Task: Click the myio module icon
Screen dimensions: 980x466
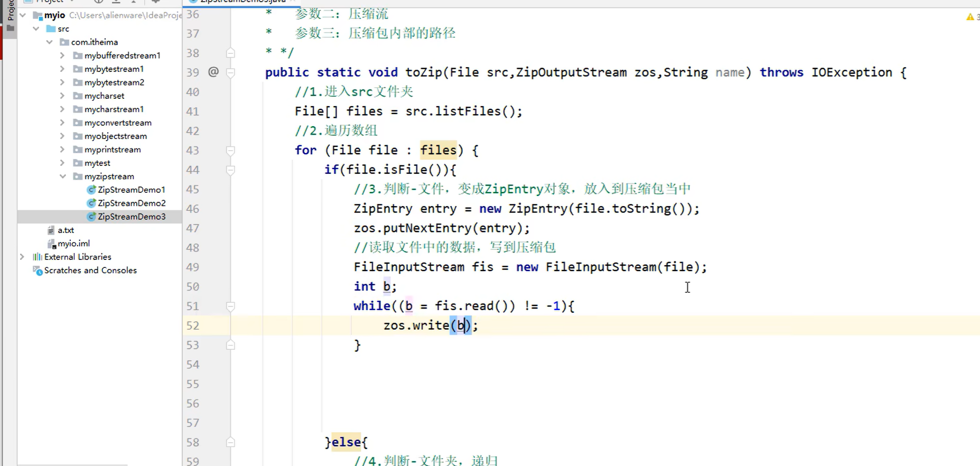Action: click(38, 15)
